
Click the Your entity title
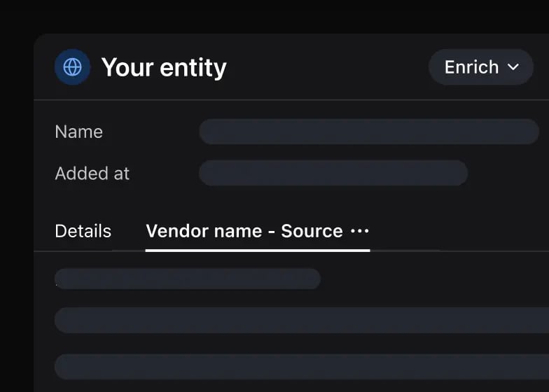[x=164, y=67]
